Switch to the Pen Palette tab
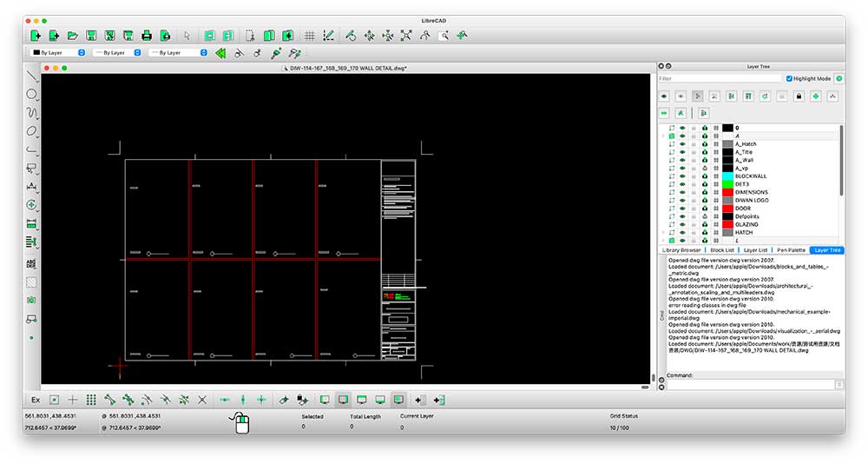The width and height of the screenshot is (868, 464). point(790,250)
